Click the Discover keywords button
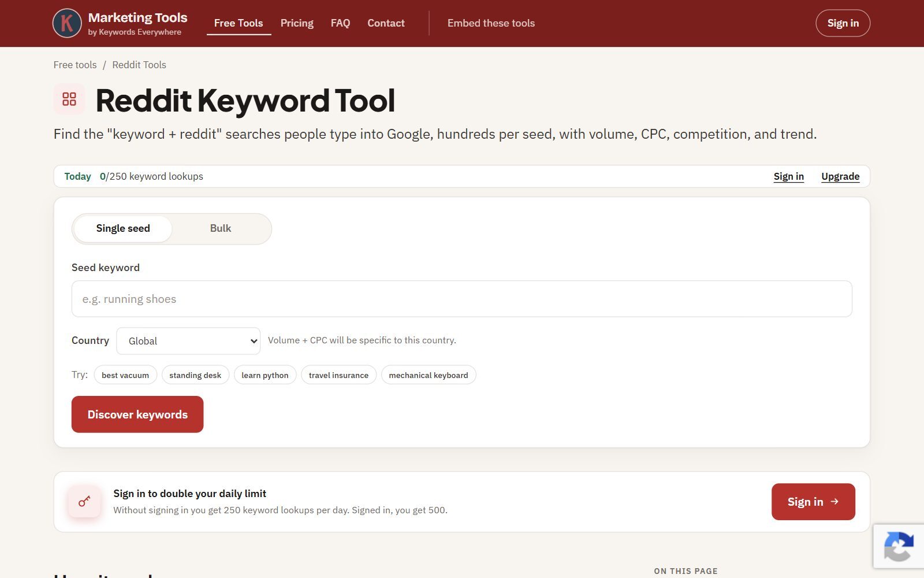Screen dimensions: 924x578 coord(137,414)
